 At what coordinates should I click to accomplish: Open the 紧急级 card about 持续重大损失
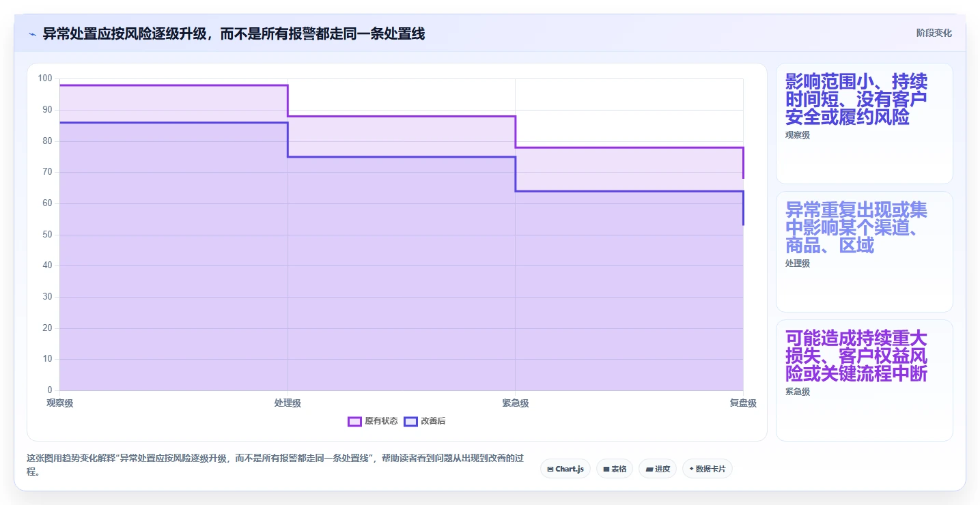(x=864, y=380)
